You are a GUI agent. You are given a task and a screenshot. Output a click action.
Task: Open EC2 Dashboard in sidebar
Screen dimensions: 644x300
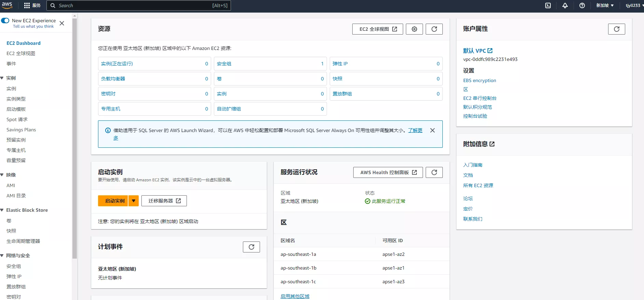[x=24, y=43]
